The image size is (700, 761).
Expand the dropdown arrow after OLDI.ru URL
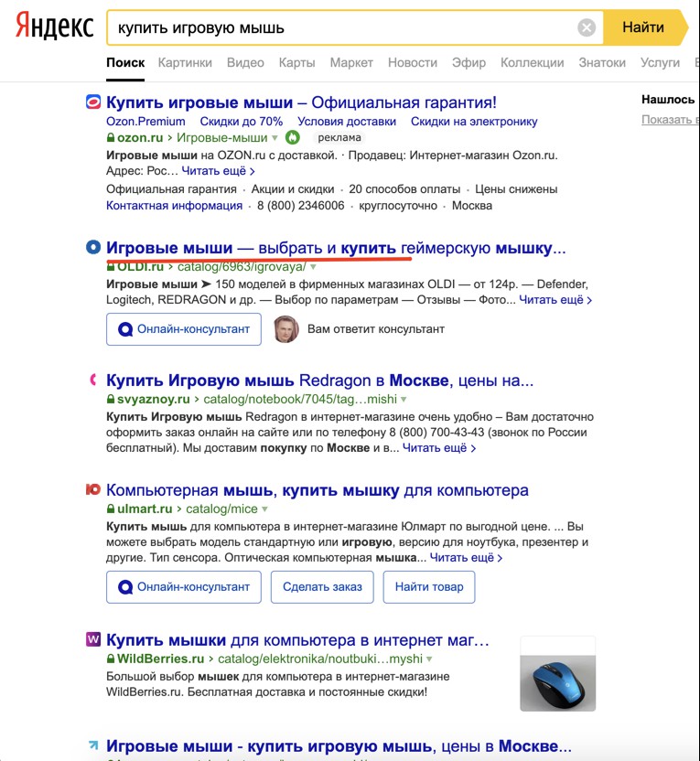pos(313,267)
